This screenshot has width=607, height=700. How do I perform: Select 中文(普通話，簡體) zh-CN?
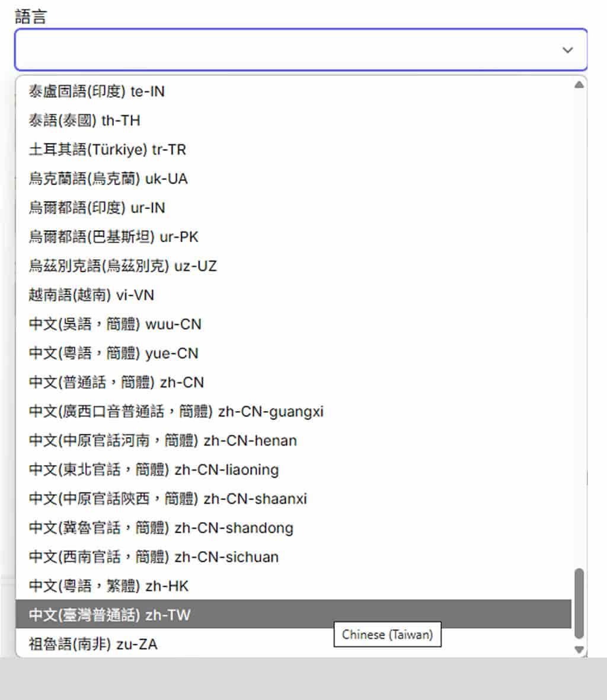coord(293,382)
